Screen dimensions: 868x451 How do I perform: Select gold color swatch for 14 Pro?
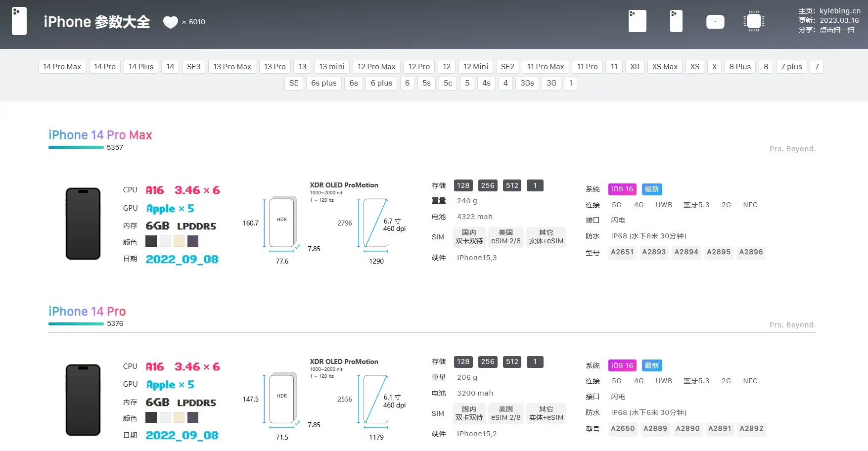pos(179,417)
